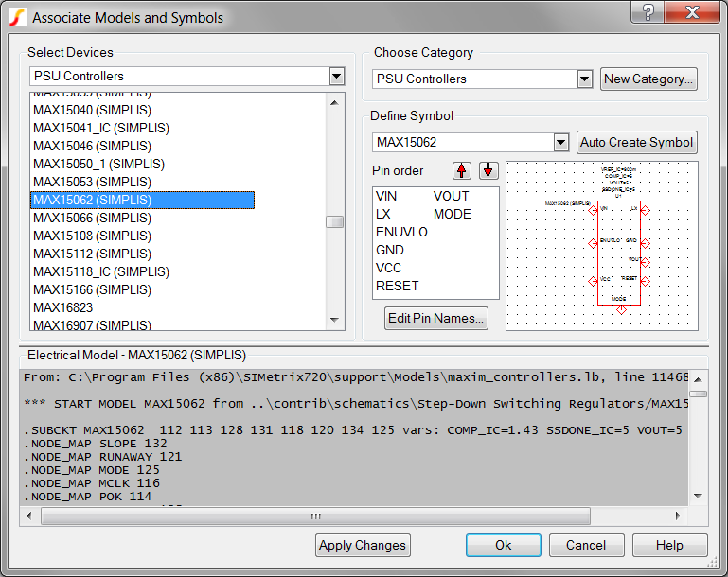The height and width of the screenshot is (577, 728).
Task: Select MAX15046 (SIMPLIS) device
Action: (93, 146)
